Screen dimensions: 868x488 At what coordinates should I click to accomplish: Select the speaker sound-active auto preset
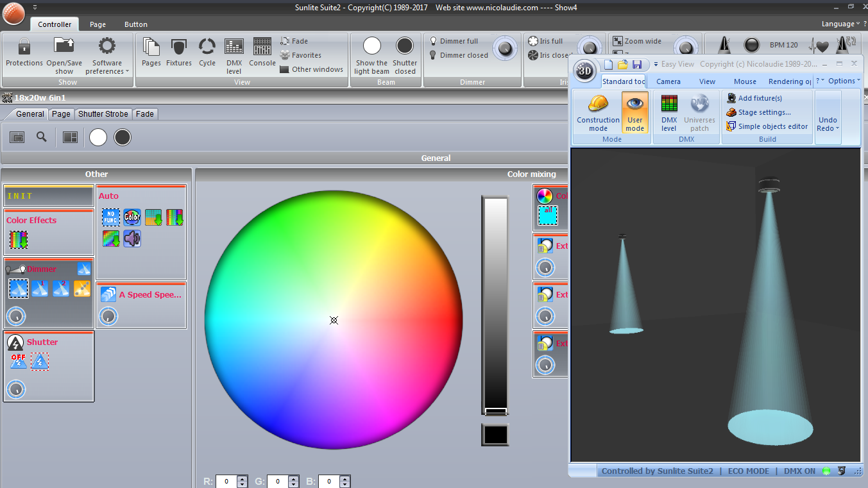(x=132, y=239)
